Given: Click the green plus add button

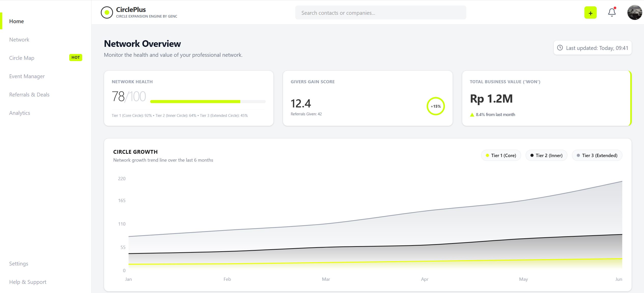Looking at the screenshot, I should pyautogui.click(x=590, y=12).
